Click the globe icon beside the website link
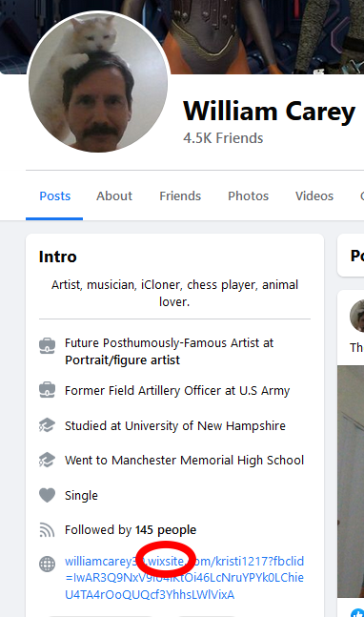The image size is (364, 617). [48, 564]
